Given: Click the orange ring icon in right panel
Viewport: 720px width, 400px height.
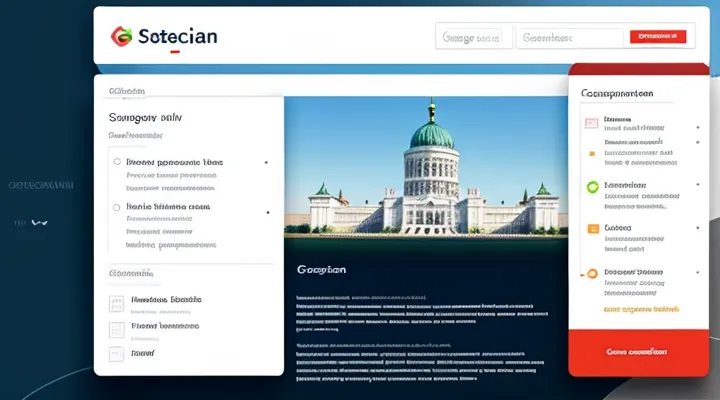Looking at the screenshot, I should (592, 274).
